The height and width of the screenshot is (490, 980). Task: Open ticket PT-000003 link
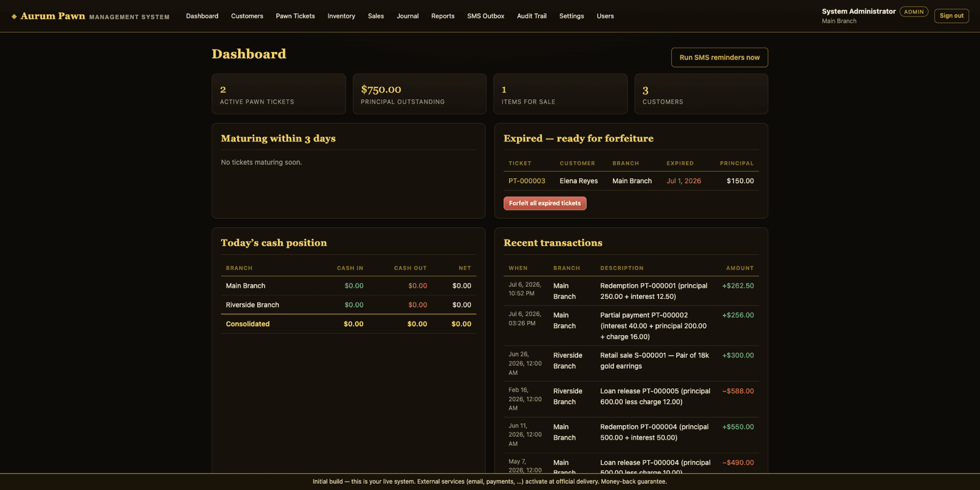[527, 181]
